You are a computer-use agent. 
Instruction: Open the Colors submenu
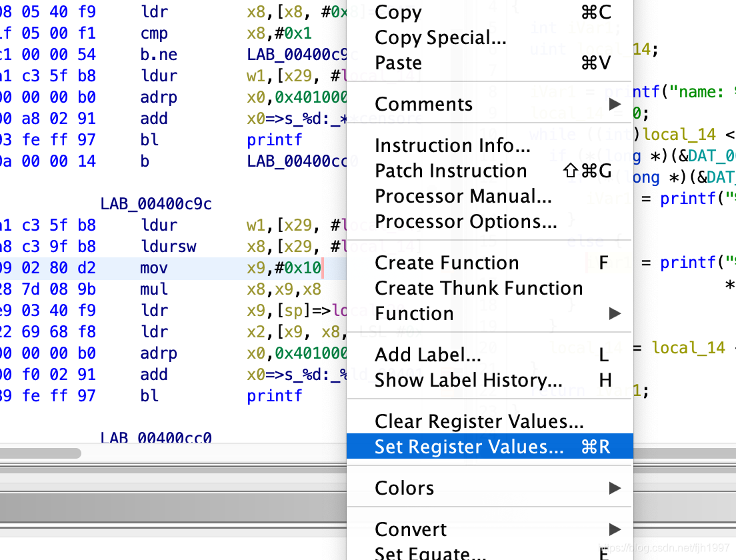tap(489, 488)
